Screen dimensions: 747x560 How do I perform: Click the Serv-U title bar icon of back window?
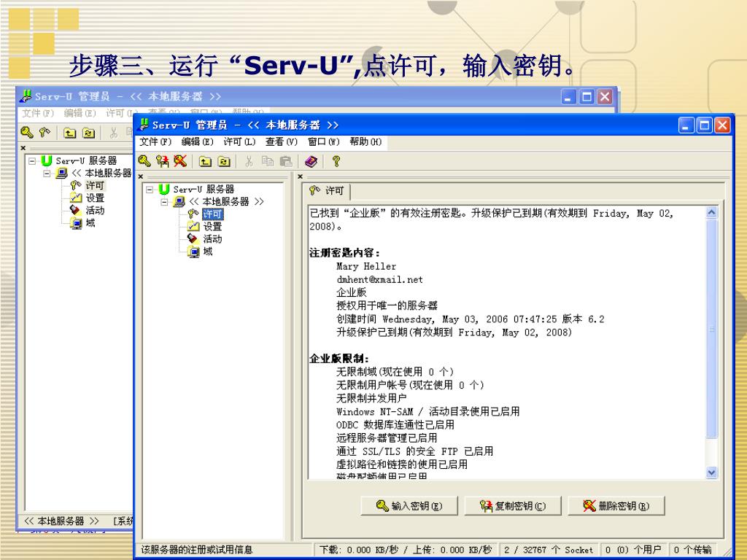click(x=26, y=96)
